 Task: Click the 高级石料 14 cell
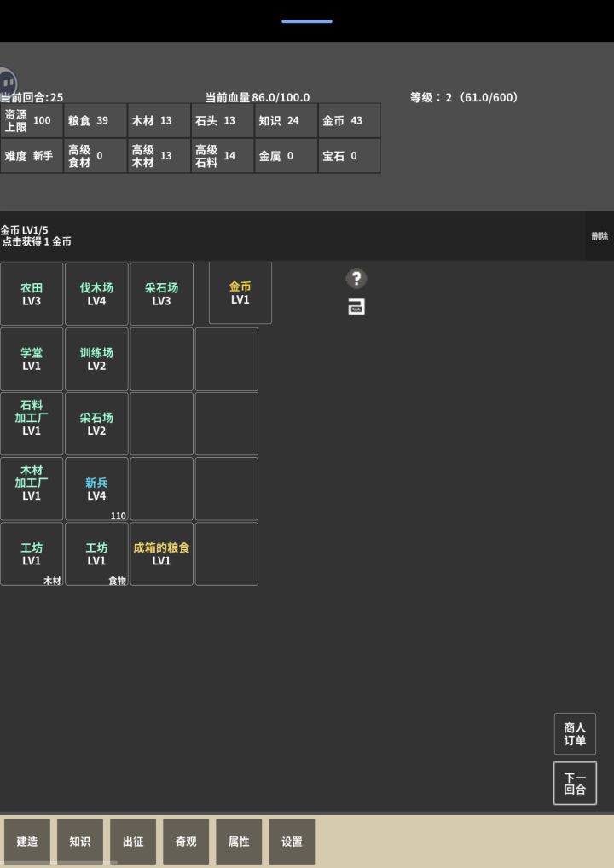click(223, 156)
